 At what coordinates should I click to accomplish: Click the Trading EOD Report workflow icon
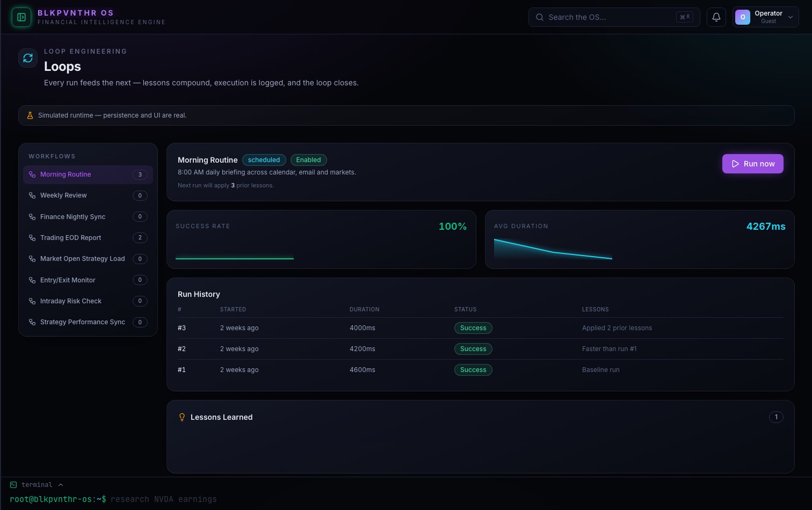[32, 238]
